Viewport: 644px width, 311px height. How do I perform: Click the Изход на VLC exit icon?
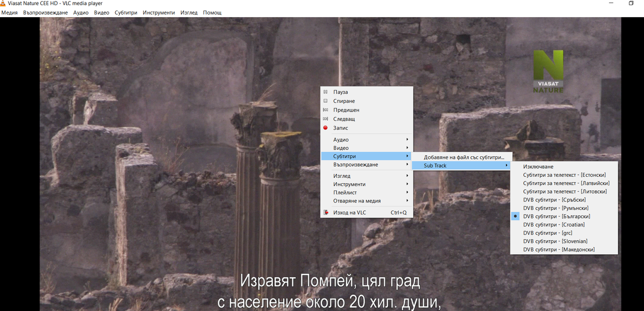click(x=326, y=213)
